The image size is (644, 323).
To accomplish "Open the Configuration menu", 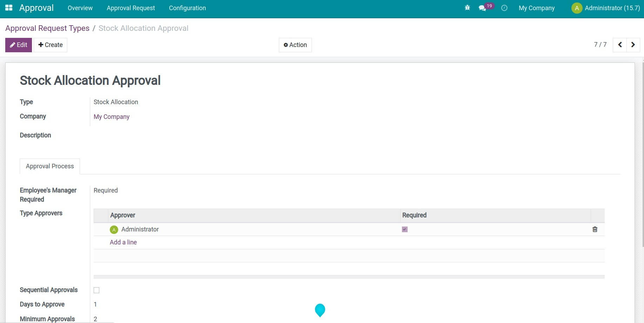I will 187,8.
